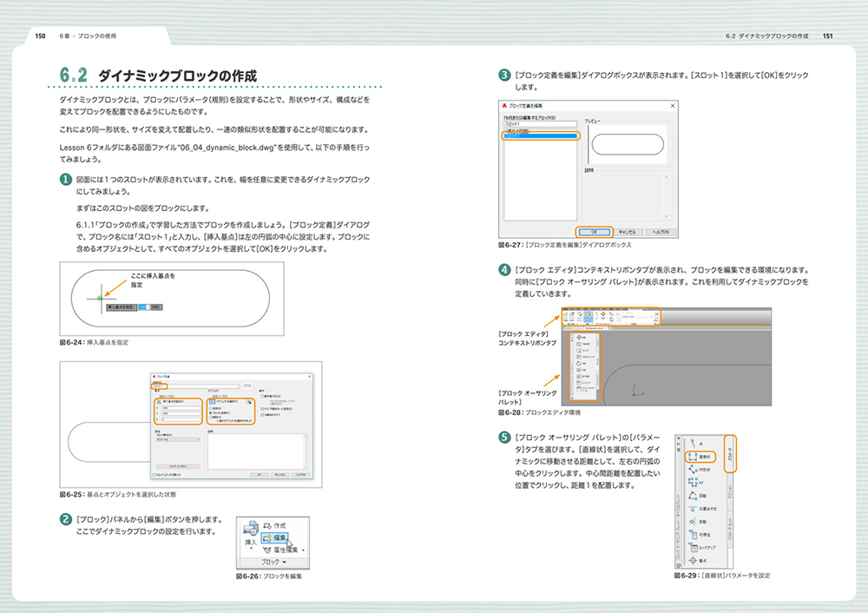This screenshot has height=613, width=868.
Task: Open the block unit dropdown in ブロック定義
Action: (177, 439)
